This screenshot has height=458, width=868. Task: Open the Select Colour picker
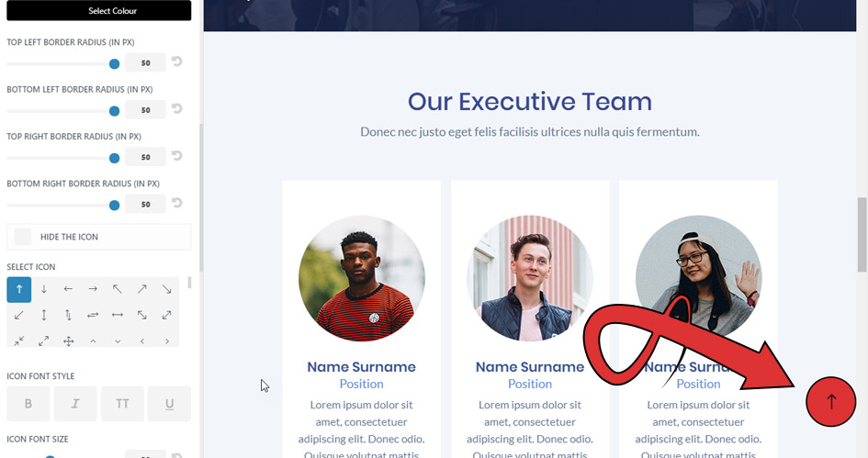click(x=99, y=10)
